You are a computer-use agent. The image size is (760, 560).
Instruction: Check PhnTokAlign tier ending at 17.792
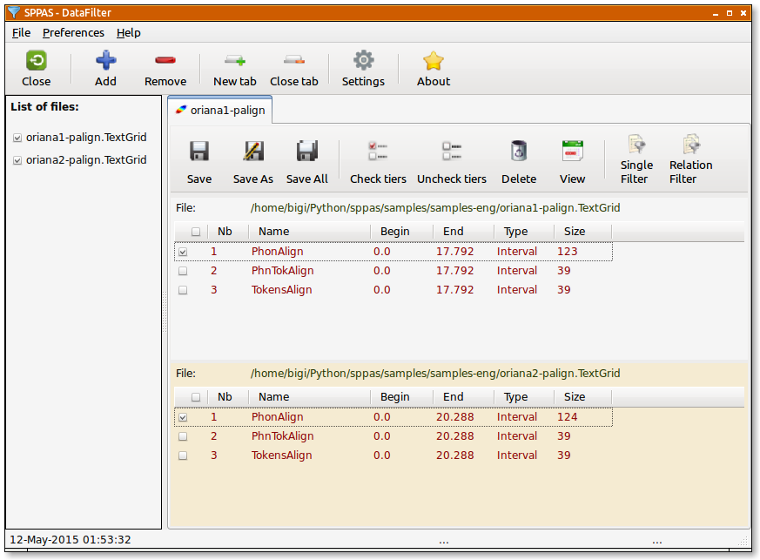click(x=183, y=271)
